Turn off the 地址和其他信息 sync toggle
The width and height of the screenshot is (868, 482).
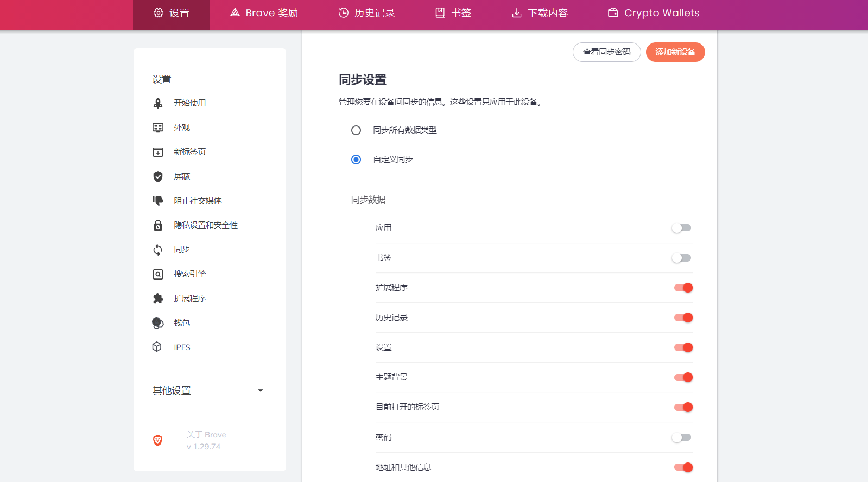[683, 467]
